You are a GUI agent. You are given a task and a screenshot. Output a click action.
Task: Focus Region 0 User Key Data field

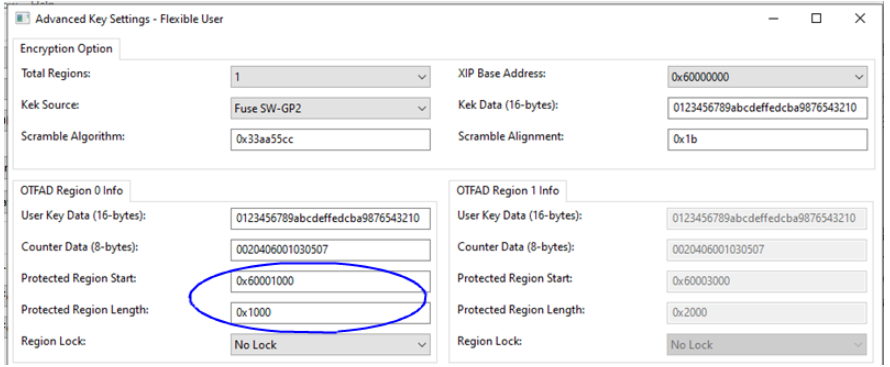point(330,218)
